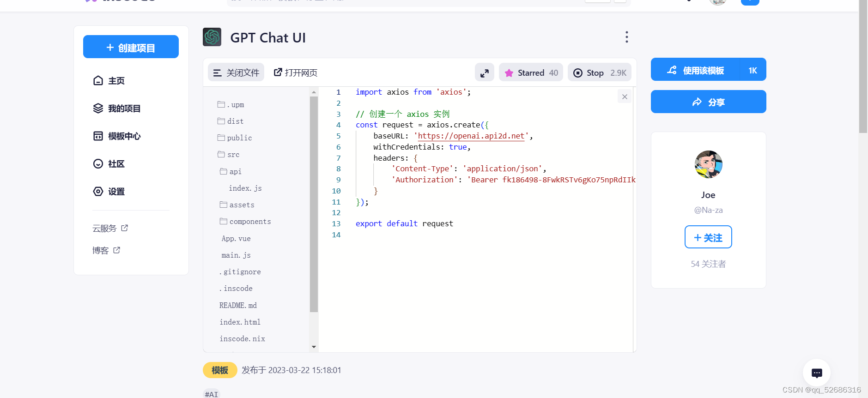Open main.js file
Image resolution: width=868 pixels, height=398 pixels.
[236, 255]
